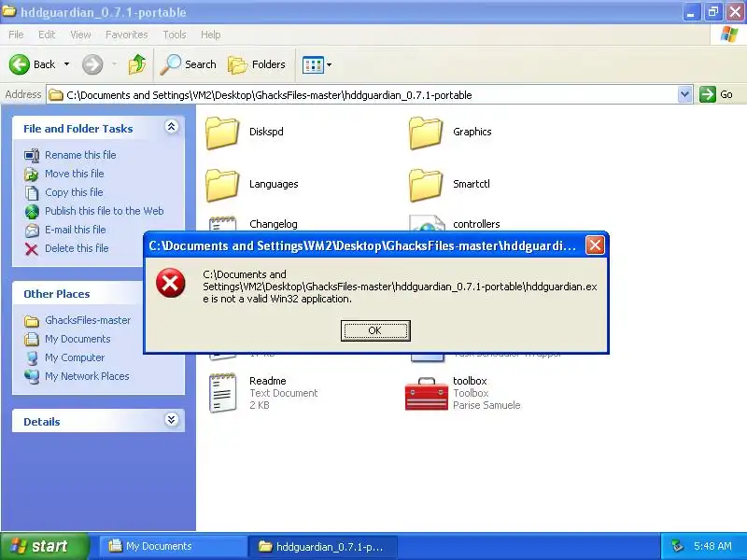Click the Search magnifier button

(188, 64)
